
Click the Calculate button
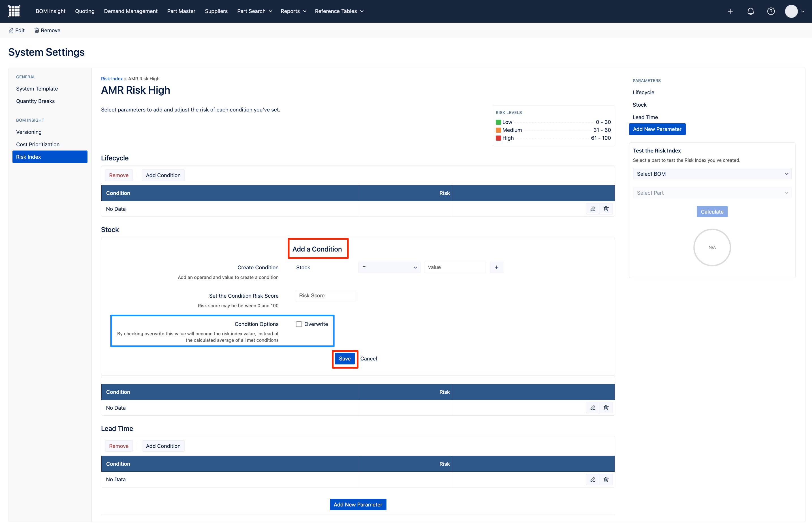pos(712,212)
